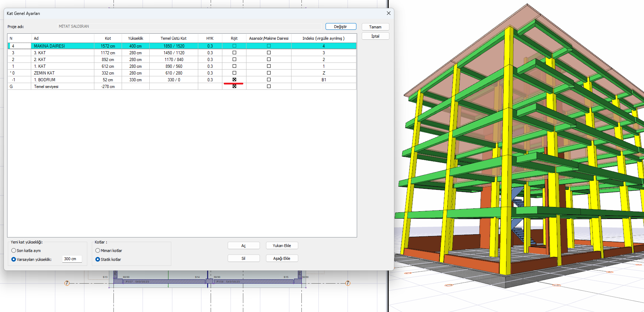The width and height of the screenshot is (644, 312).
Task: Toggle Rijit checkbox for 1. BODRUM
Action: click(x=234, y=80)
